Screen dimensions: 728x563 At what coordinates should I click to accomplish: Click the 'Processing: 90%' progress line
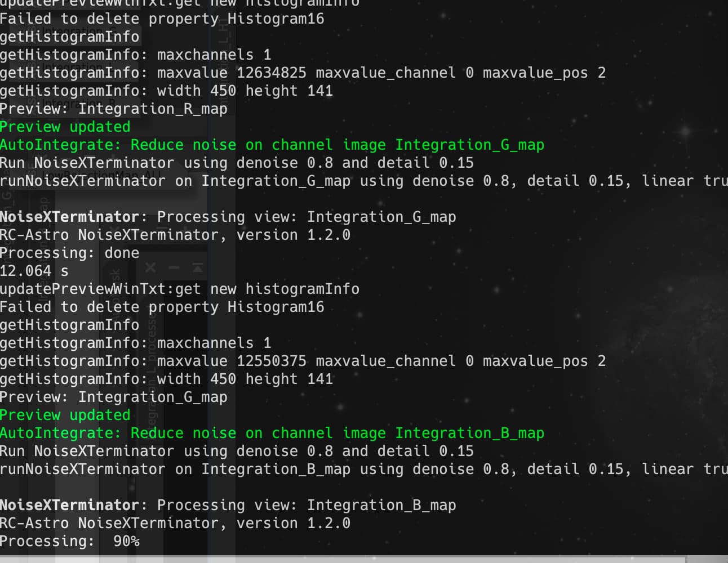[x=70, y=541]
